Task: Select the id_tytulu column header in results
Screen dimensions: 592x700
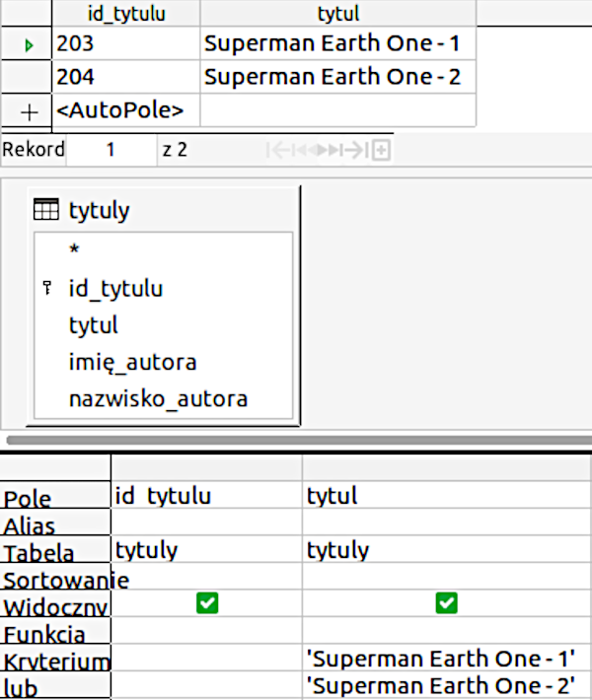Action: pos(125,12)
